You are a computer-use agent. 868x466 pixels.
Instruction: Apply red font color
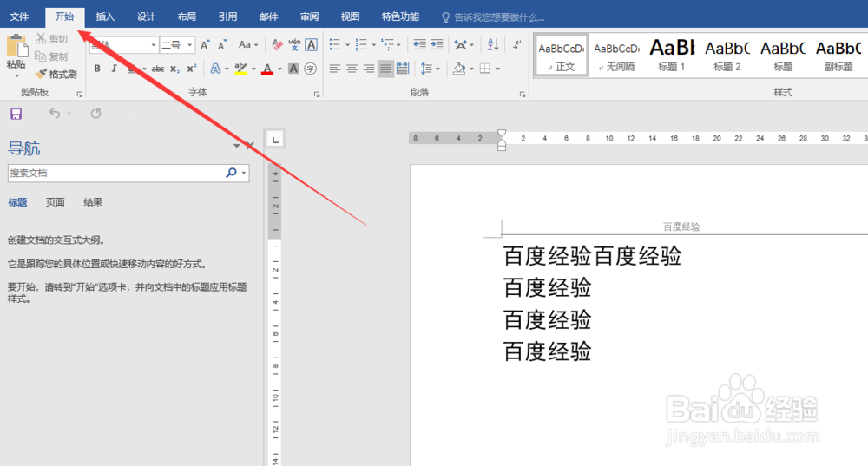267,69
